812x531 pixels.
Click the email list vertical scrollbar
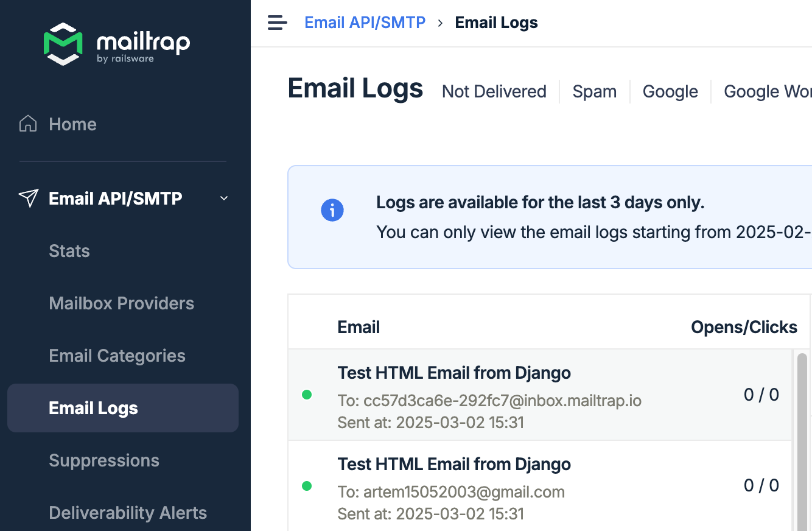tap(802, 441)
